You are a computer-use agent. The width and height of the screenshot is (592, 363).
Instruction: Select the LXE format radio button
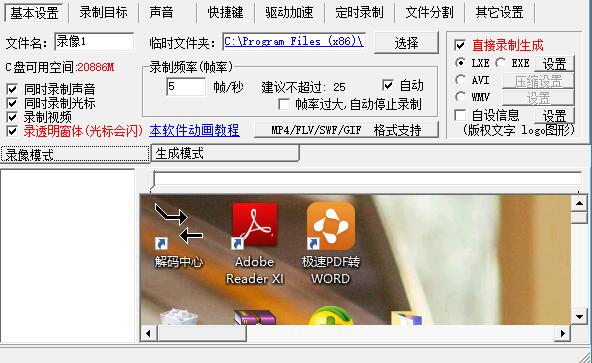(460, 63)
